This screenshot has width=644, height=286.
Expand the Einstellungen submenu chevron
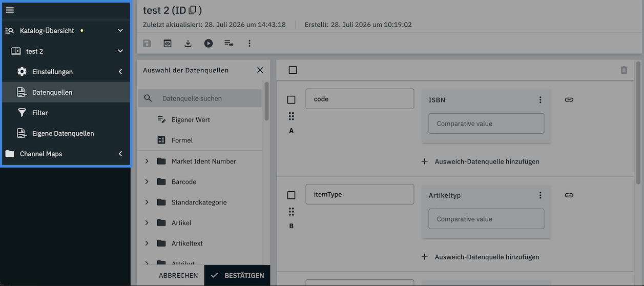(x=120, y=72)
